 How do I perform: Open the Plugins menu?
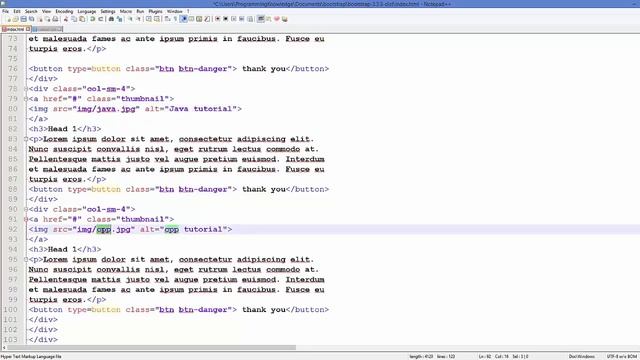point(155,11)
